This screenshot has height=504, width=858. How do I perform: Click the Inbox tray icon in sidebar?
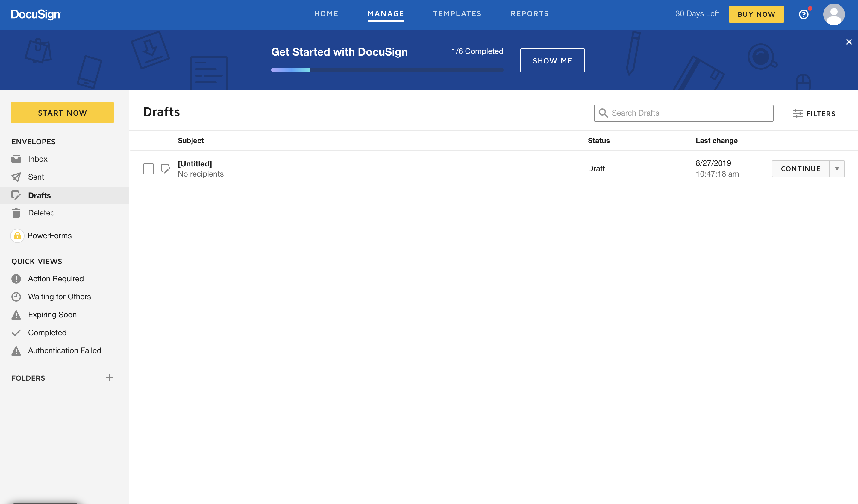pyautogui.click(x=16, y=159)
